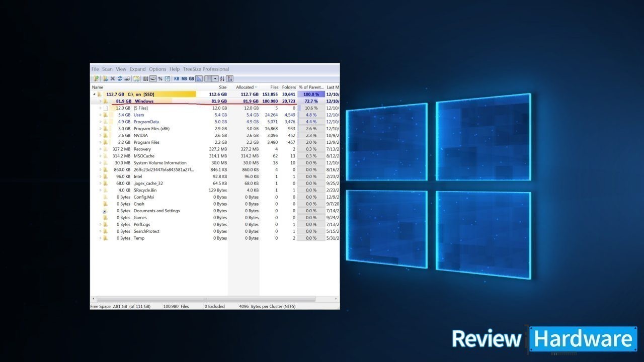Click the % of Parent column header
This screenshot has width=644, height=362.
311,87
